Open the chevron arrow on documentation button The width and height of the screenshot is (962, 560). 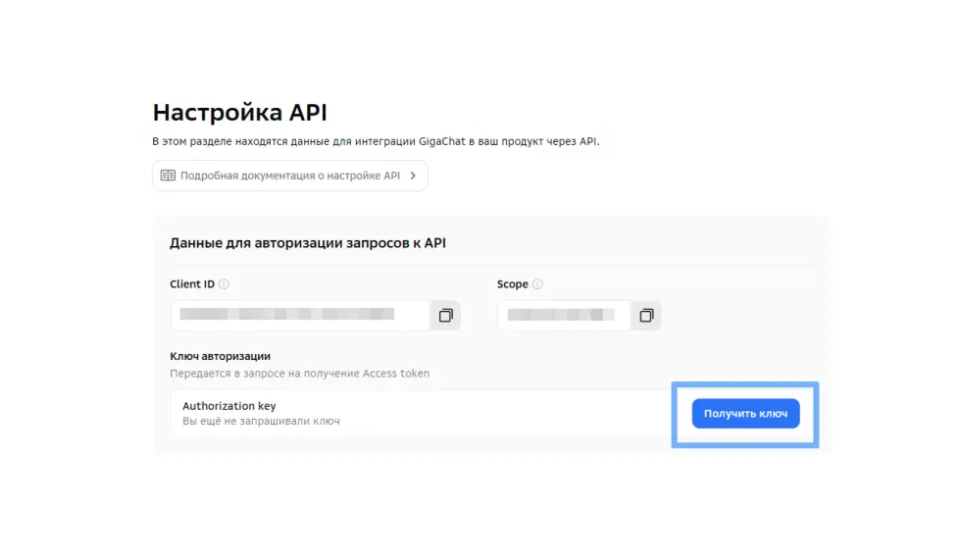tap(413, 176)
